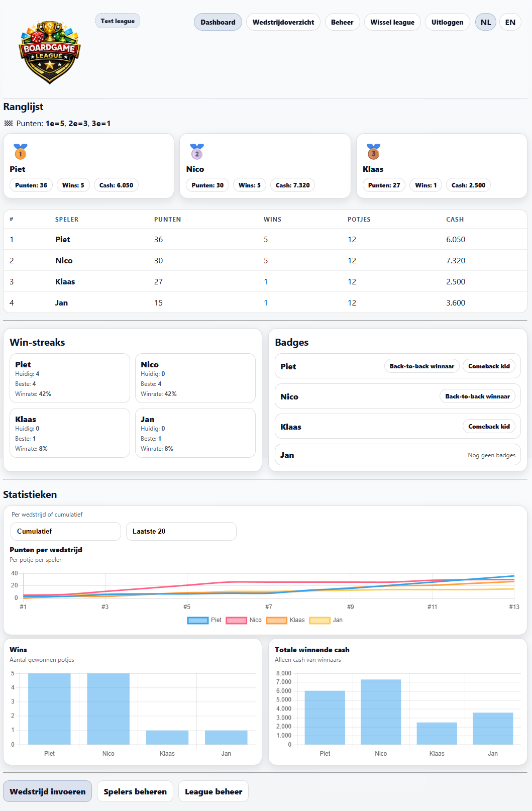
Task: Go to the Beheer menu item
Action: coord(342,22)
